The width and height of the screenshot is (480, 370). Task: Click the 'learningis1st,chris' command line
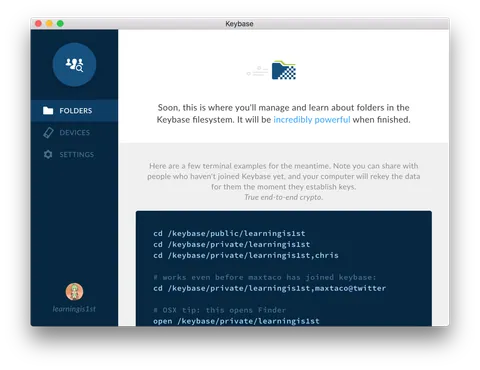(246, 255)
